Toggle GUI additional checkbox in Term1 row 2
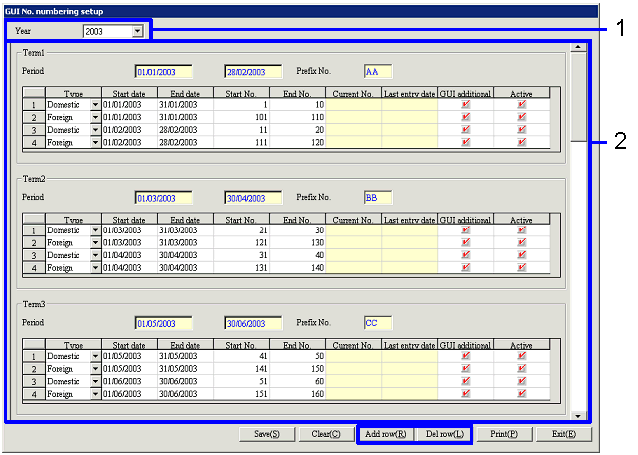The height and width of the screenshot is (455, 638). (465, 117)
